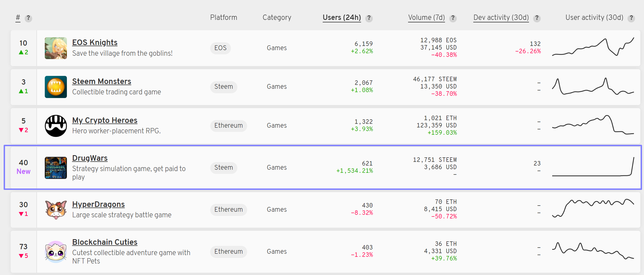Open the EOS Knights link
The height and width of the screenshot is (275, 644).
(x=95, y=43)
